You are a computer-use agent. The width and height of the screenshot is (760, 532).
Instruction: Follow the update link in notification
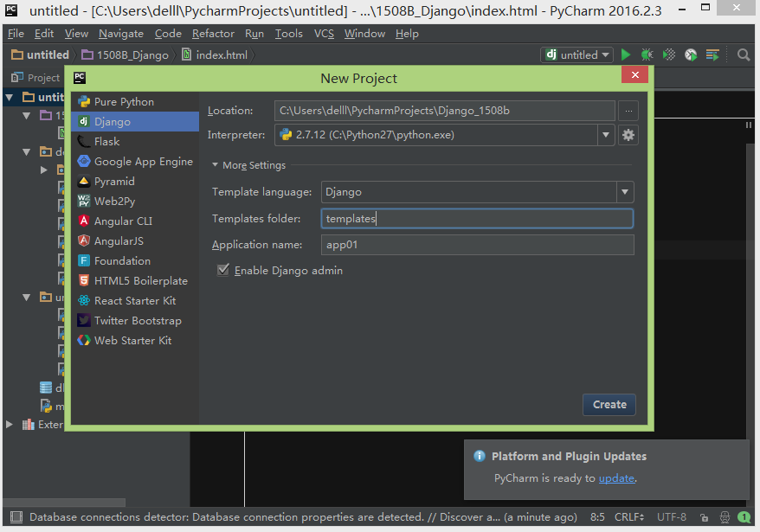point(616,478)
